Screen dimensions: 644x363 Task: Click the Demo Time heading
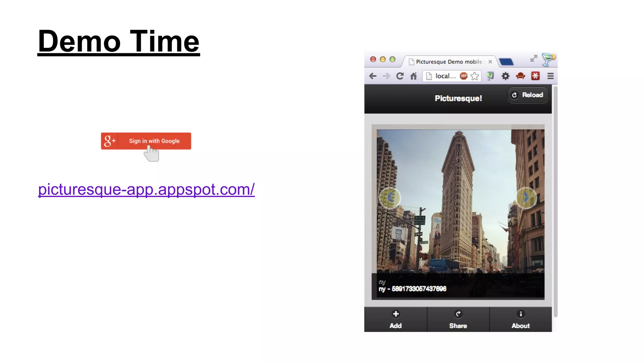click(119, 42)
